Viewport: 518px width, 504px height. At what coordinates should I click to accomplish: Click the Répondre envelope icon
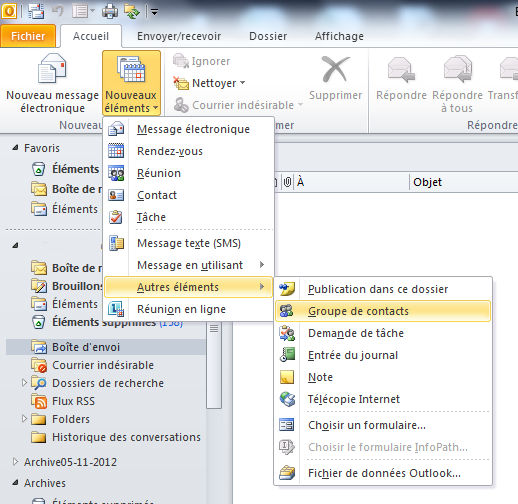pos(401,70)
